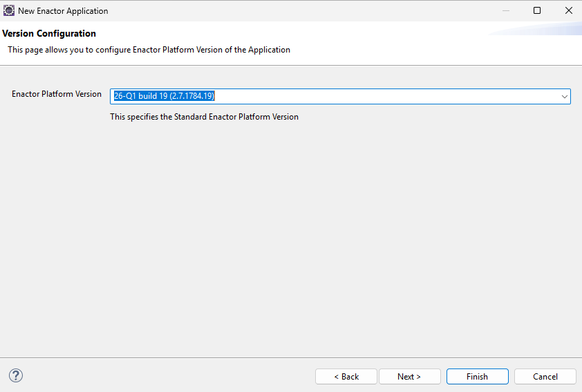Maximize the New Enactor Application window

537,10
